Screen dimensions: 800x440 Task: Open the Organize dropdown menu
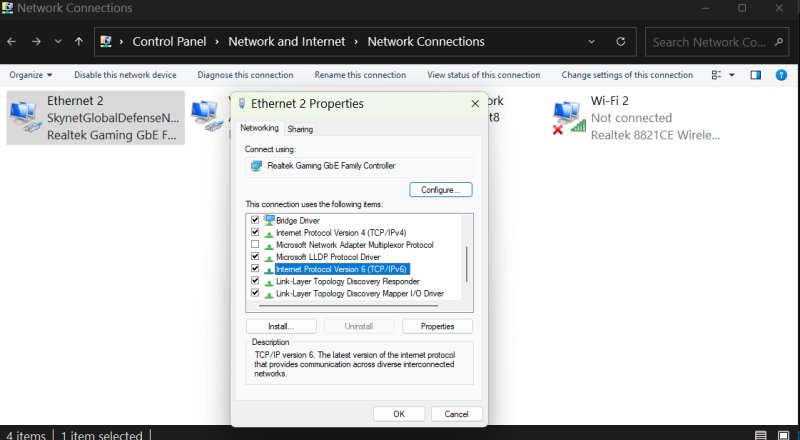31,75
